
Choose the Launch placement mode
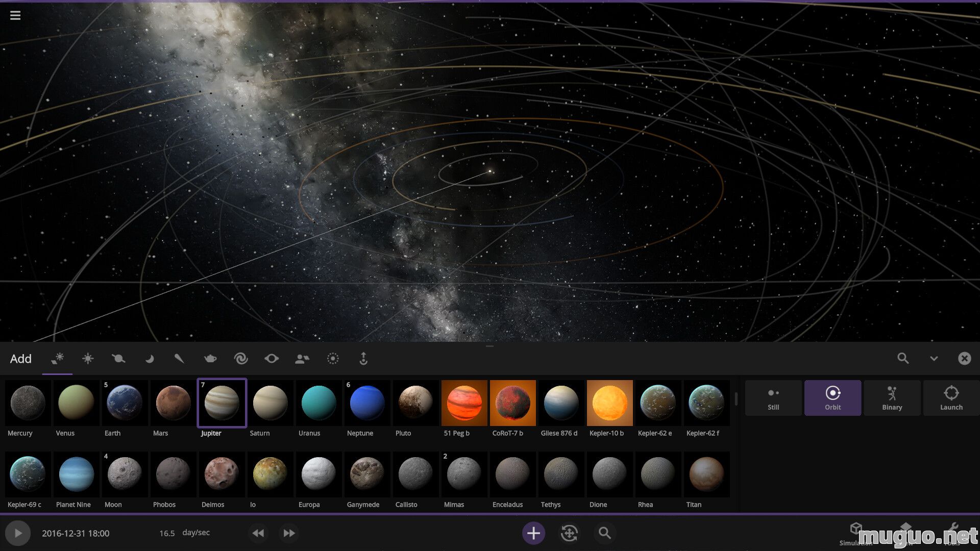[951, 398]
